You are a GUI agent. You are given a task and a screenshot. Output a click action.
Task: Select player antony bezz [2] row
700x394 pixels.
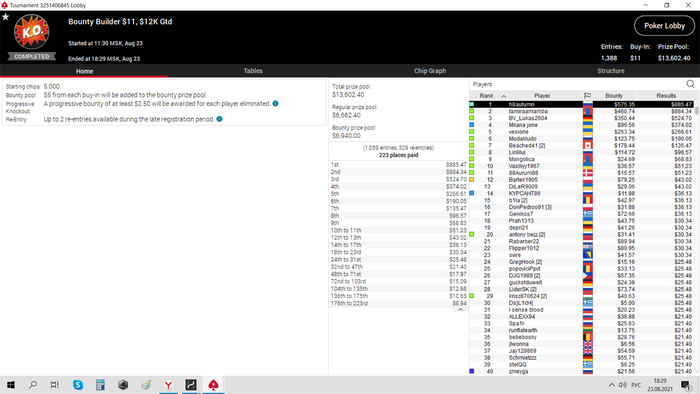coord(582,234)
